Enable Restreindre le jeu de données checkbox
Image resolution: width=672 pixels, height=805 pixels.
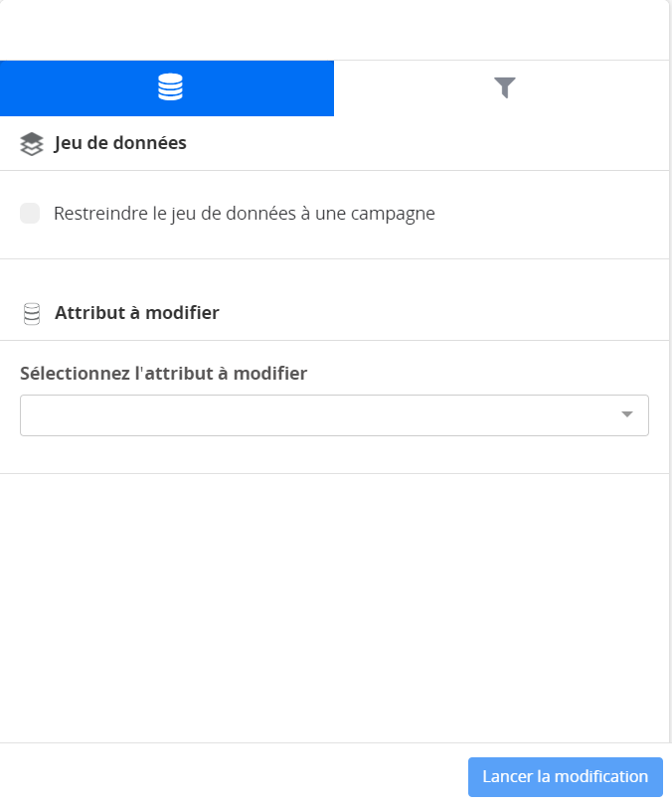coord(30,213)
